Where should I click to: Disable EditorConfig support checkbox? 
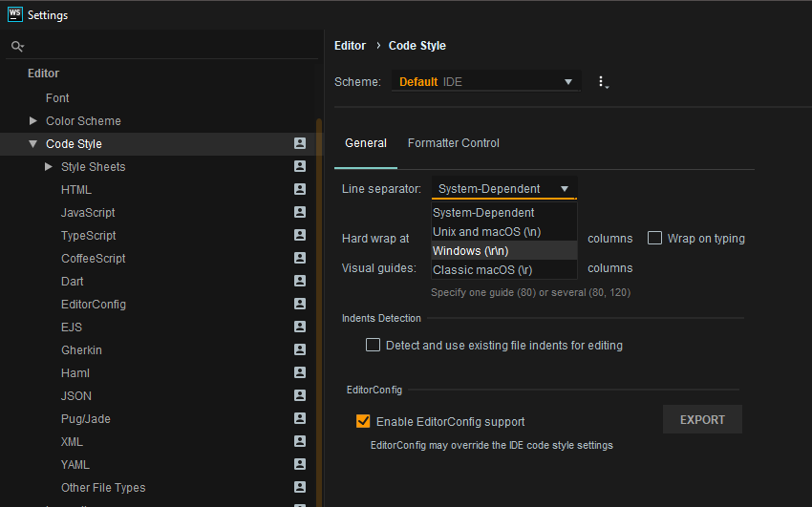pyautogui.click(x=363, y=421)
